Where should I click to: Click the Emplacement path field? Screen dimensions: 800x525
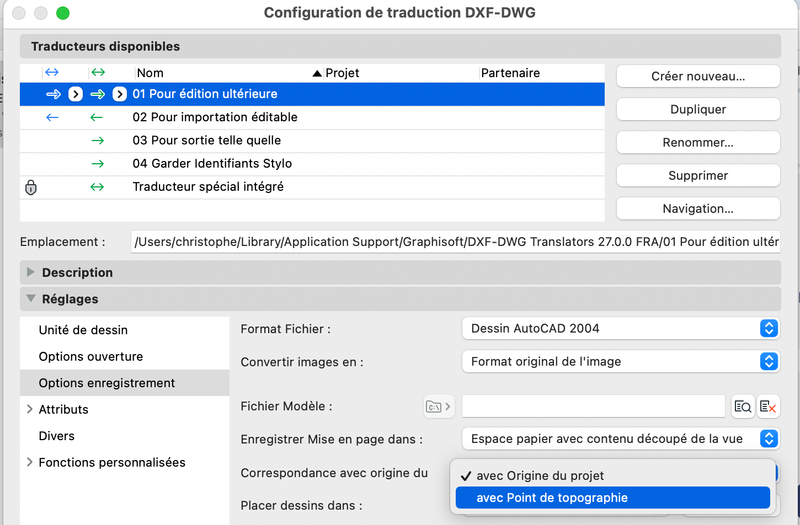(456, 242)
